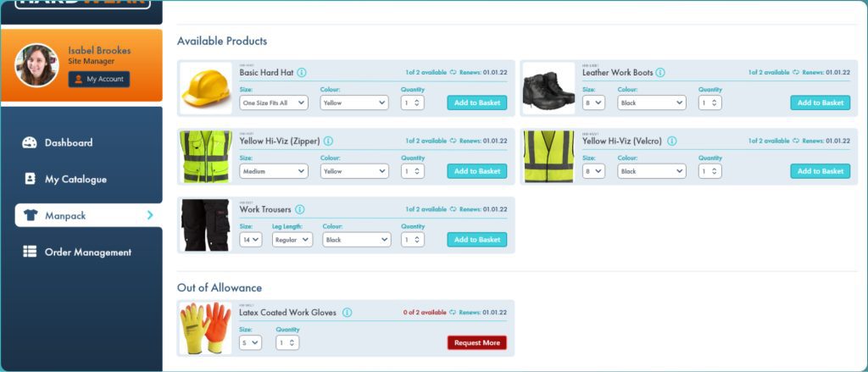Add Basic Hard Hat to basket
The width and height of the screenshot is (868, 372).
pyautogui.click(x=476, y=103)
